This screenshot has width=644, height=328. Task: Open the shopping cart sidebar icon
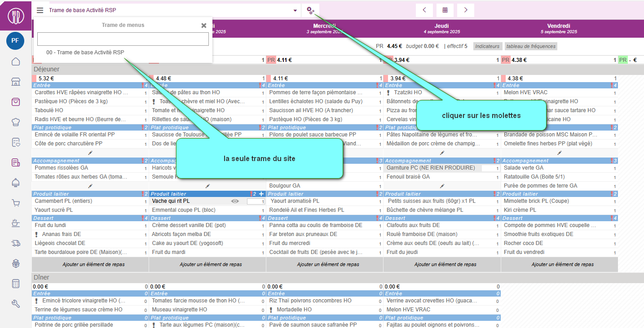click(16, 203)
